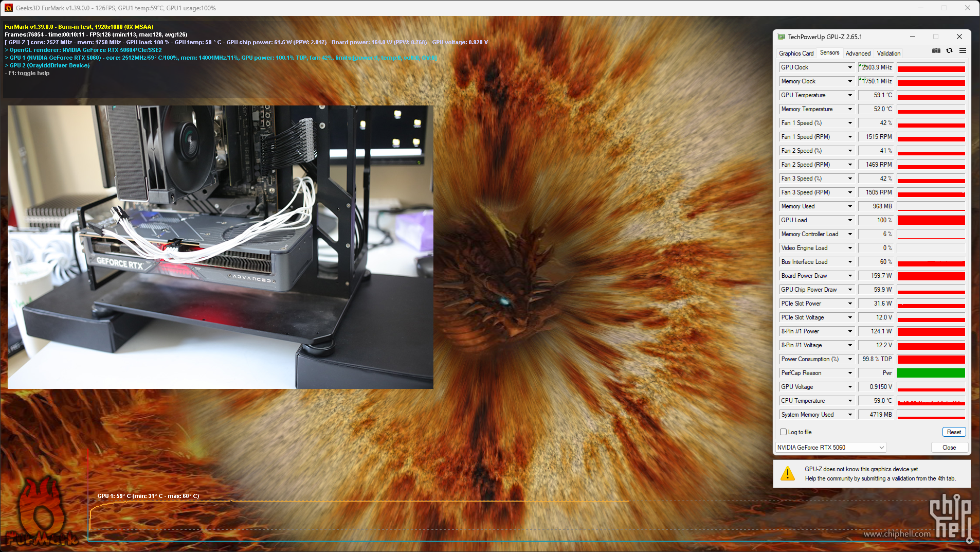This screenshot has height=552, width=980.
Task: Click the GPU-Z screenshot camera icon
Action: tap(936, 50)
